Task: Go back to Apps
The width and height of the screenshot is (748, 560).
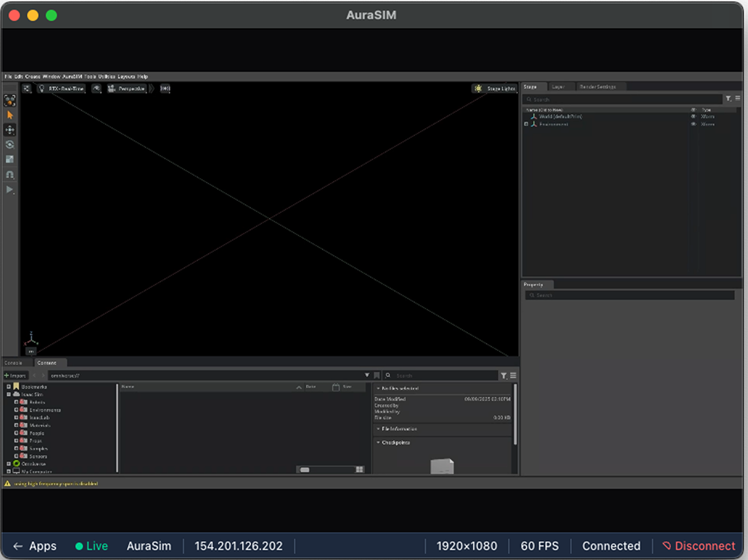Action: 34,546
